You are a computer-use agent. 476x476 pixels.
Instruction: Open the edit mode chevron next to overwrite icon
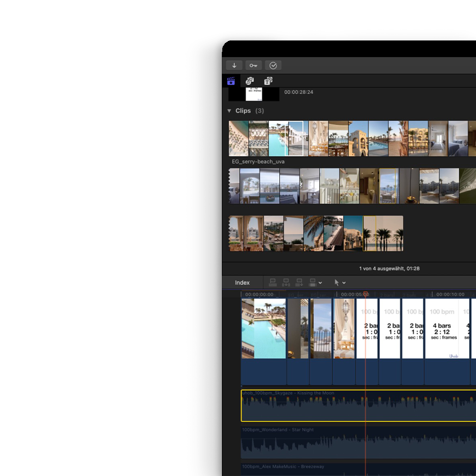click(320, 283)
